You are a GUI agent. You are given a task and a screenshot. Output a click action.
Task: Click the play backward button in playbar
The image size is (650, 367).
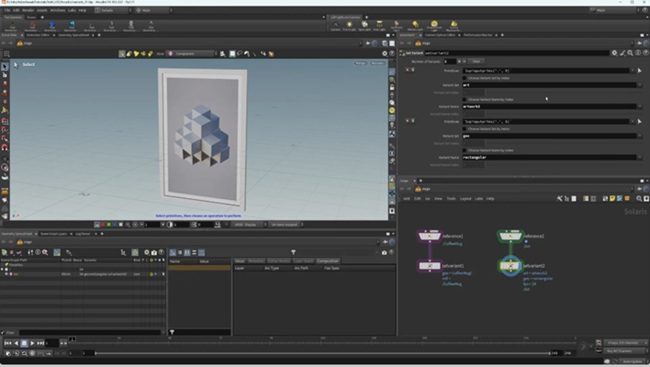[x=16, y=343]
